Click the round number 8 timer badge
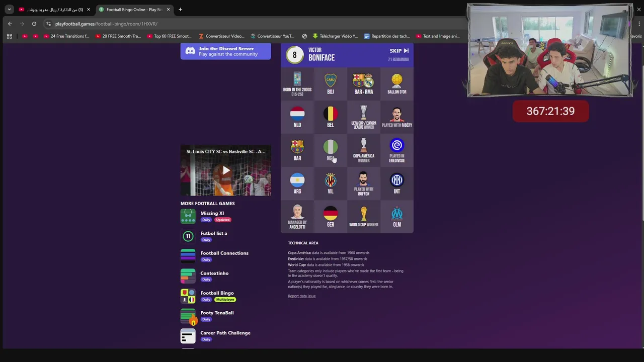The image size is (644, 362). tap(295, 55)
